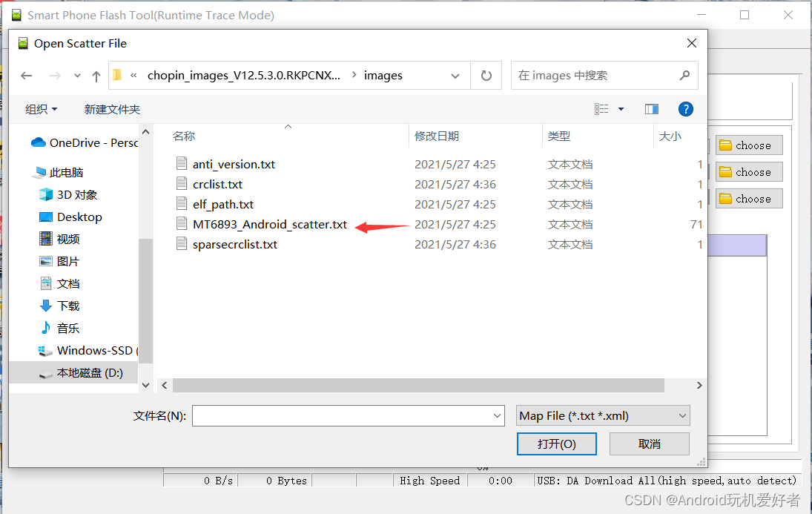Open recent locations dropdown arrow

(77, 76)
